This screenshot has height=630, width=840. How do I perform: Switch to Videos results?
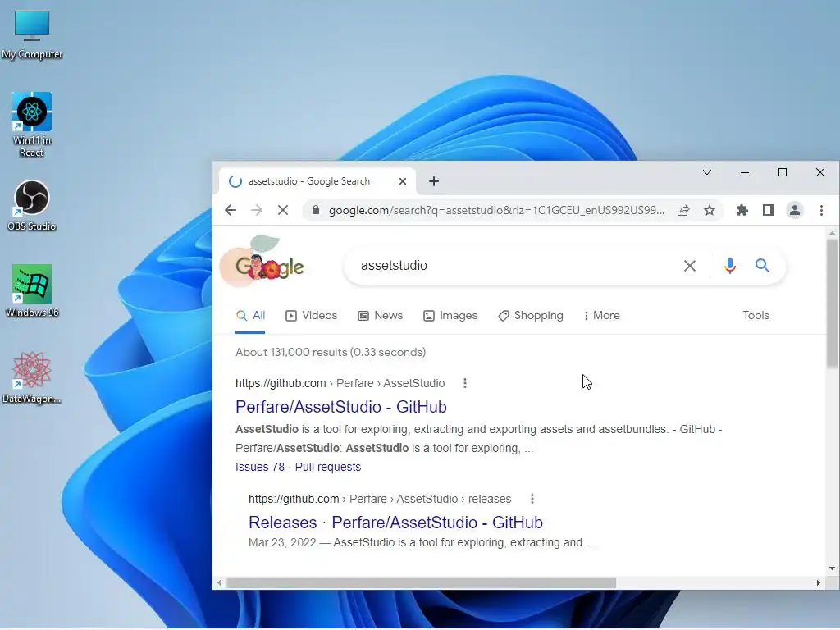point(311,316)
